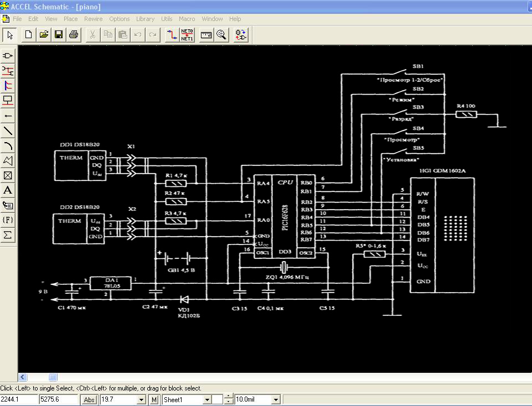This screenshot has height=406, width=532.
Task: Click the Print icon in toolbar
Action: (x=73, y=35)
